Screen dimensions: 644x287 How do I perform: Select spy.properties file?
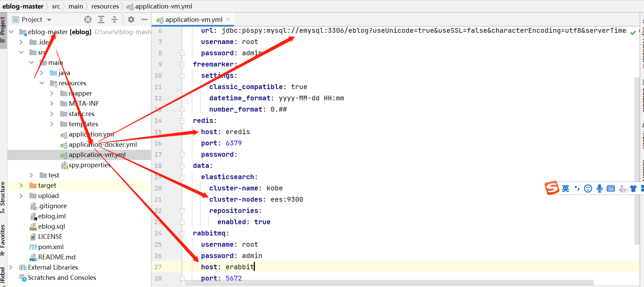[90, 165]
